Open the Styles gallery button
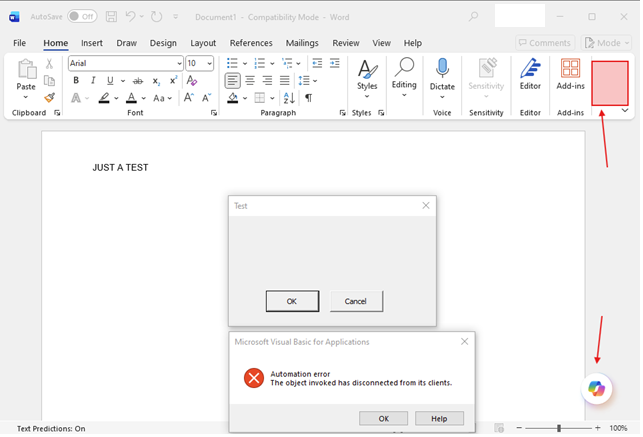Image resolution: width=643 pixels, height=437 pixels. click(x=367, y=79)
